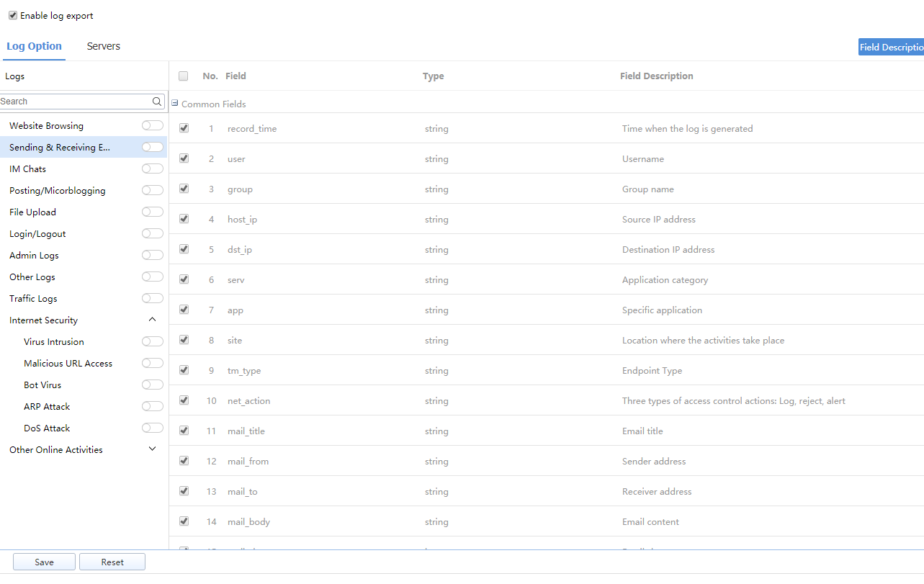Collapse the Common Fields group
924x584 pixels.
(x=175, y=104)
